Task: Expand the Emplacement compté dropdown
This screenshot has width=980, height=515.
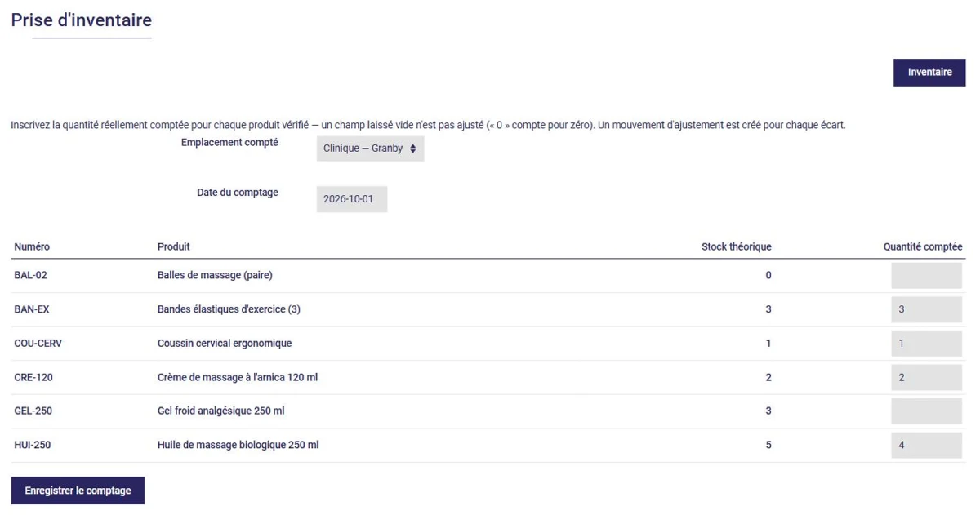Action: pyautogui.click(x=370, y=149)
